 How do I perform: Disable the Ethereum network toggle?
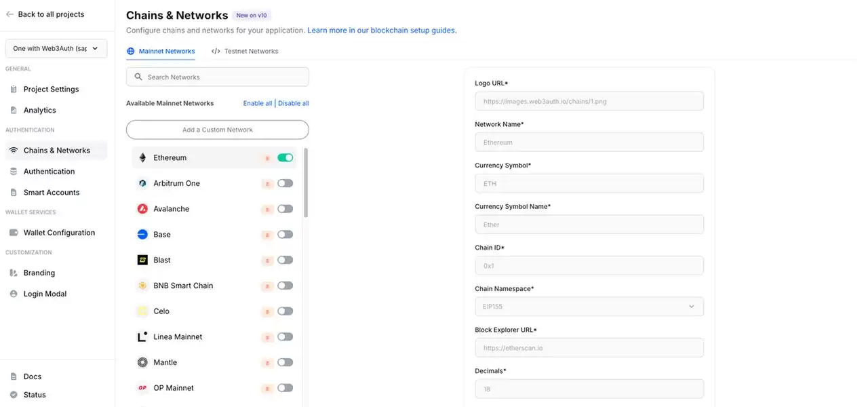(285, 157)
